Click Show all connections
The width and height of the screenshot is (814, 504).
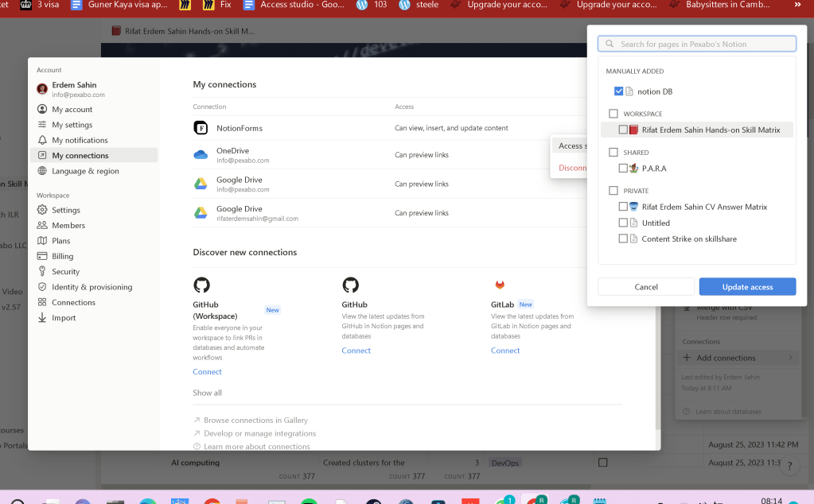(x=207, y=393)
